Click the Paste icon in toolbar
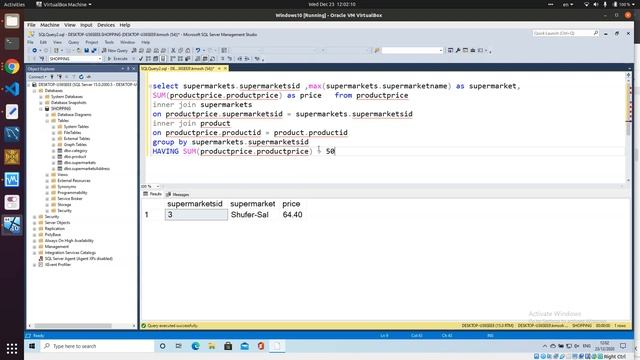Image resolution: width=640 pixels, height=360 pixels. [x=188, y=50]
